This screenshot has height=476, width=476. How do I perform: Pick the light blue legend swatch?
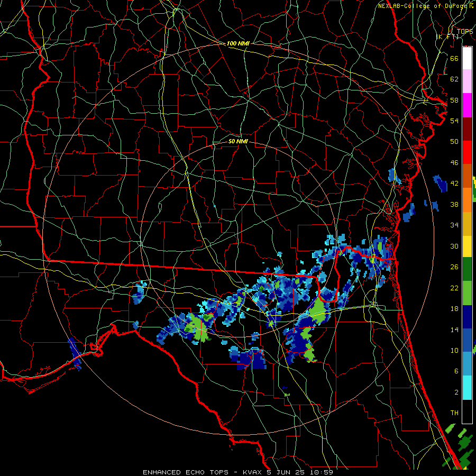point(467,364)
